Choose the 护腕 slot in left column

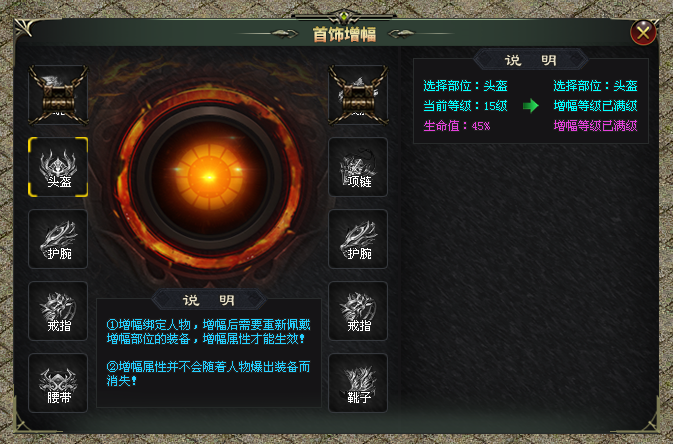[x=58, y=239]
